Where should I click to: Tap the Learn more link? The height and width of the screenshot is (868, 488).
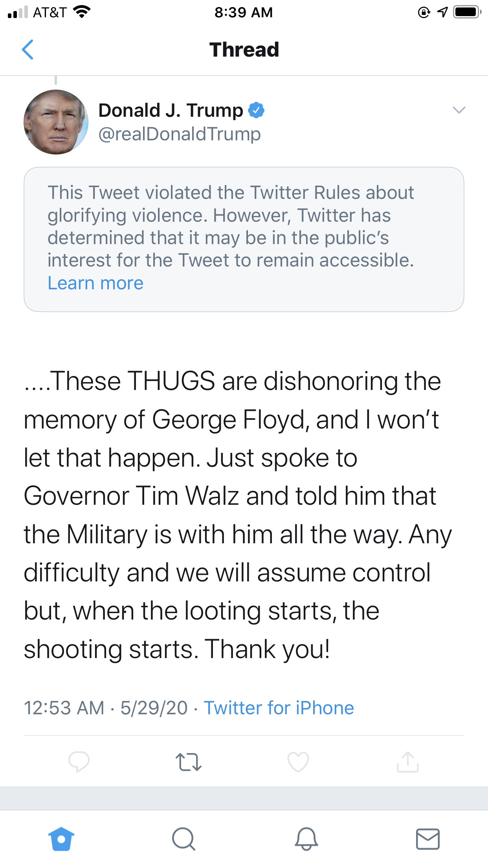[95, 283]
